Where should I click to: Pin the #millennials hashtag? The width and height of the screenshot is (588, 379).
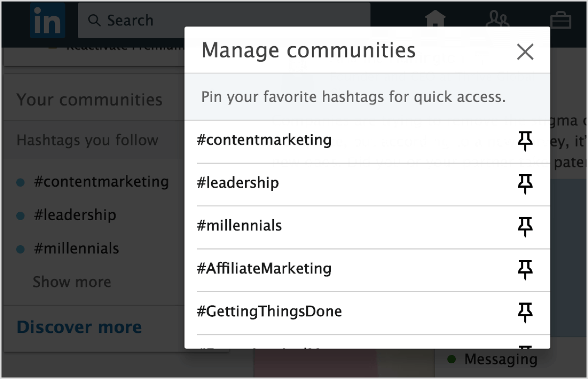click(525, 227)
